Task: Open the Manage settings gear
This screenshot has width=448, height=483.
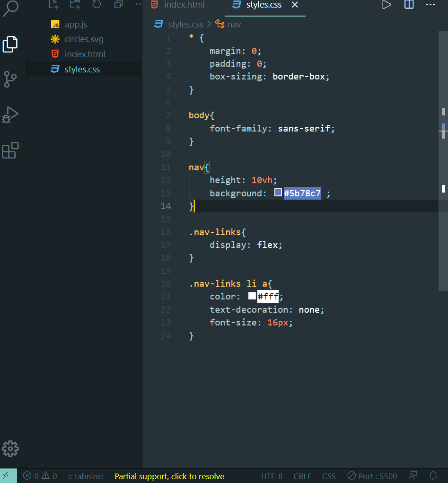Action: (x=10, y=448)
